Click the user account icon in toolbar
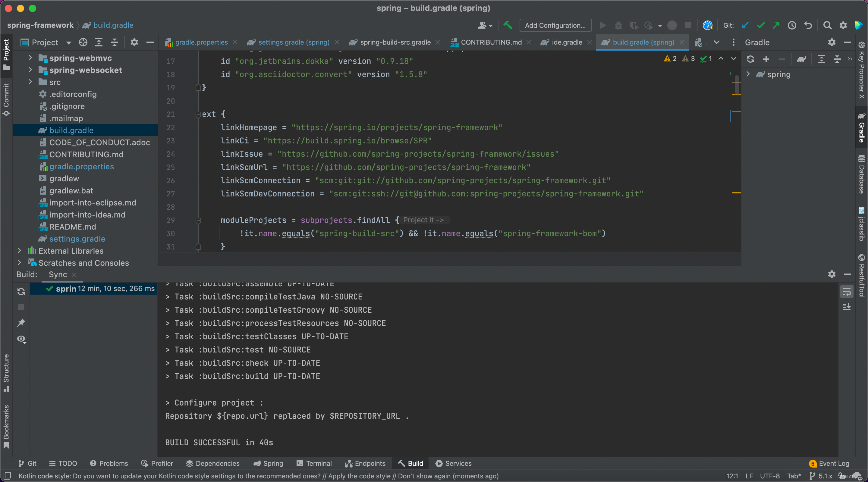The width and height of the screenshot is (868, 482). [x=485, y=25]
